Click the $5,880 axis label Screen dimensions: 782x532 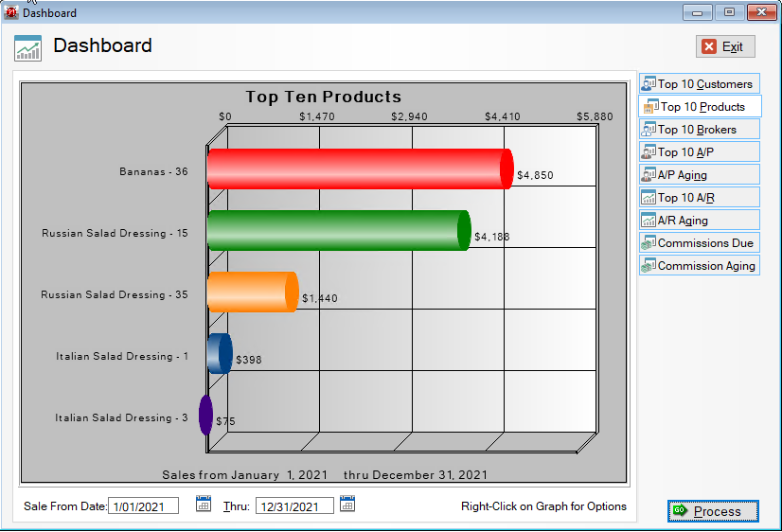point(595,116)
